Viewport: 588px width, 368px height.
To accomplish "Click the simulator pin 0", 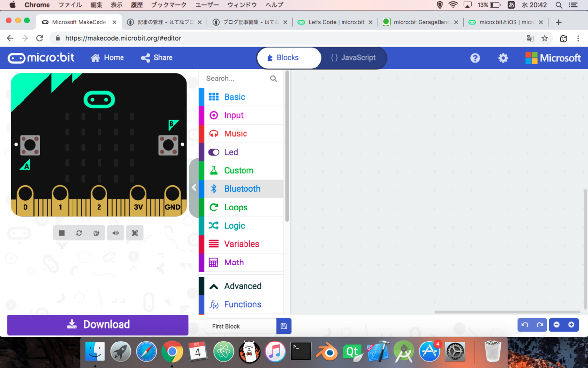I will (x=25, y=201).
